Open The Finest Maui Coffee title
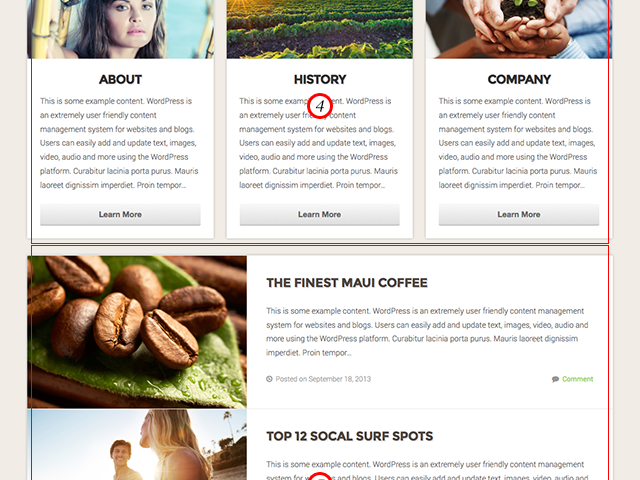The width and height of the screenshot is (640, 480). (347, 283)
